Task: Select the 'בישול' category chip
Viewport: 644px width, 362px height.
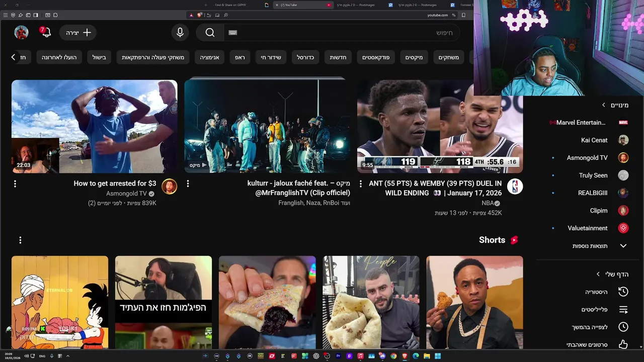Action: (x=99, y=57)
